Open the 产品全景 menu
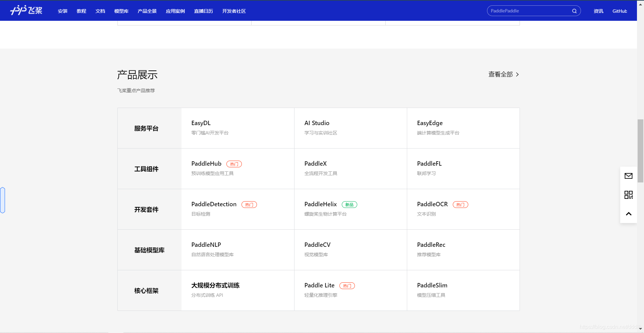The height and width of the screenshot is (333, 644). pos(147,11)
